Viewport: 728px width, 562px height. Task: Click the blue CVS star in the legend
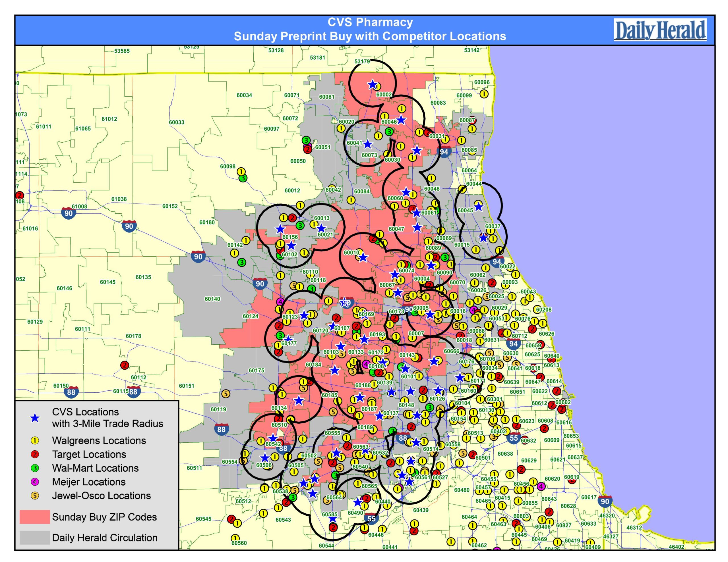click(x=35, y=418)
